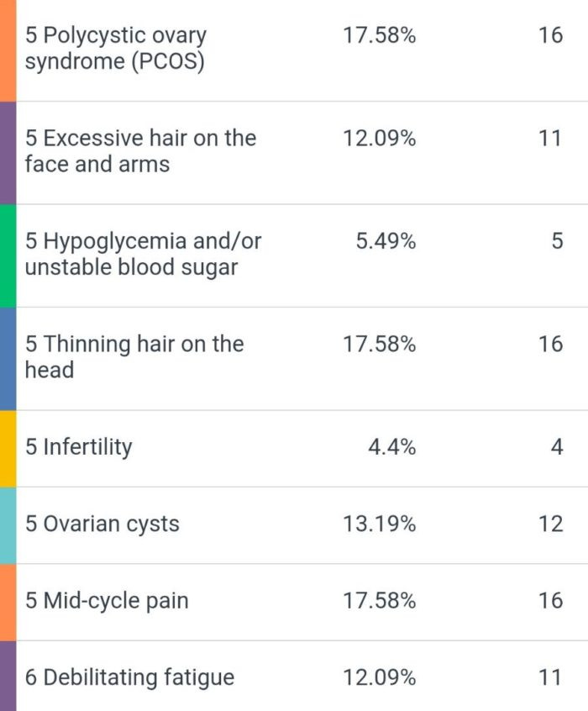Select the 5 Ovarian cysts label
Screen dimensions: 588x711
(102, 524)
